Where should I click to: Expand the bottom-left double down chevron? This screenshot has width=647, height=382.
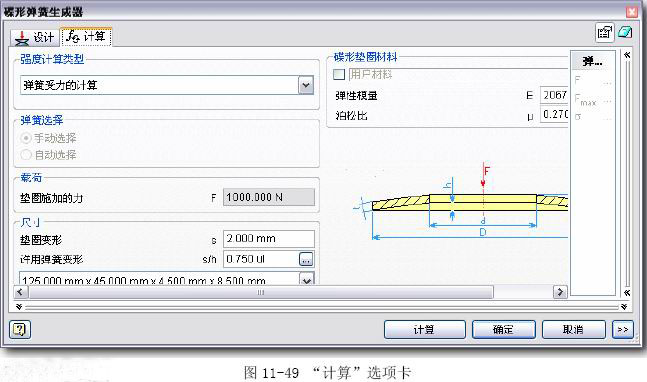[x=19, y=307]
